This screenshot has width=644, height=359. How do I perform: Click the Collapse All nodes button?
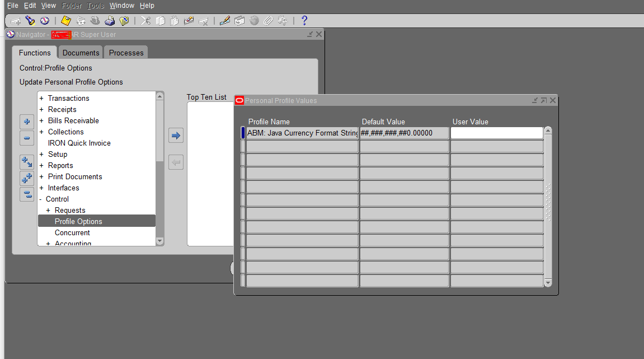27,194
